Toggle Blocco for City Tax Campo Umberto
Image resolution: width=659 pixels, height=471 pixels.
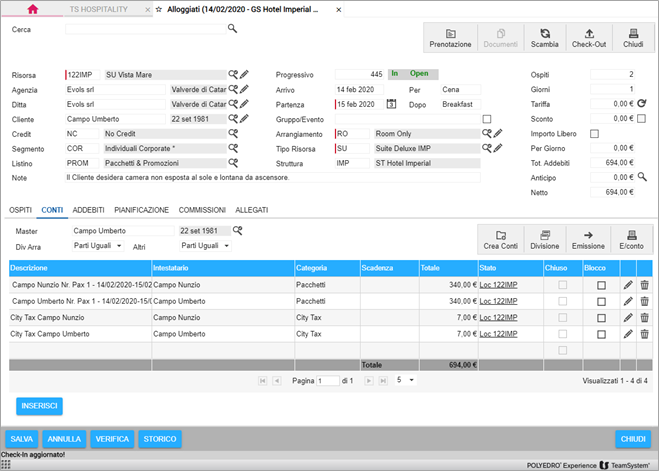tap(601, 334)
